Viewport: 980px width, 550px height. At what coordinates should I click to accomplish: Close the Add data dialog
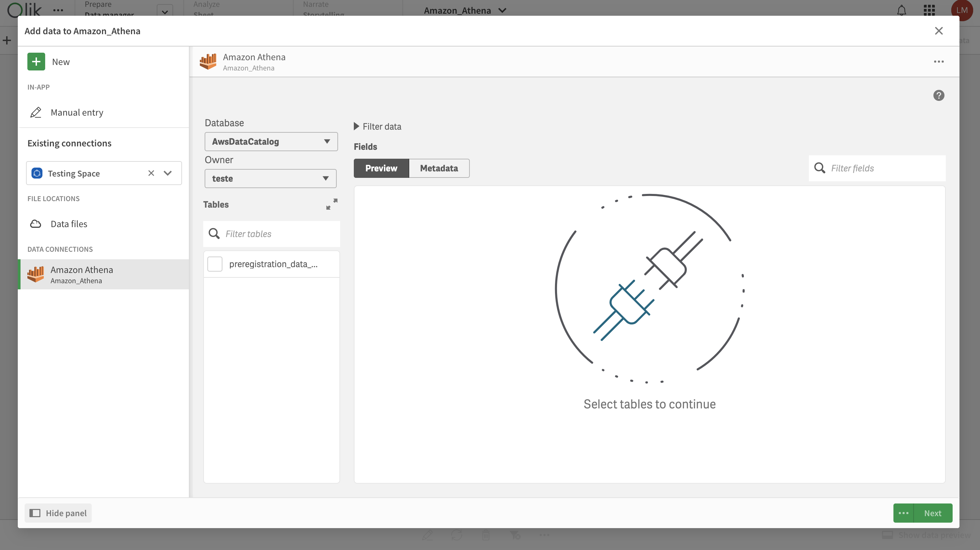coord(939,31)
